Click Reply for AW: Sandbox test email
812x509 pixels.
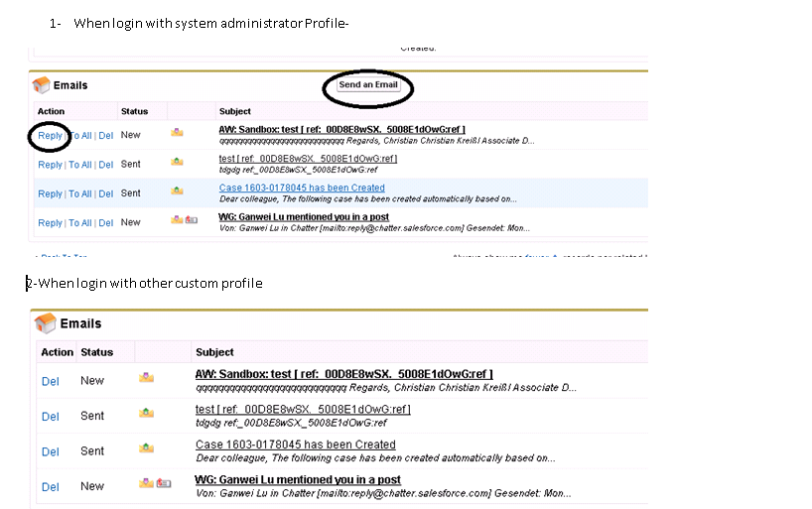[50, 136]
